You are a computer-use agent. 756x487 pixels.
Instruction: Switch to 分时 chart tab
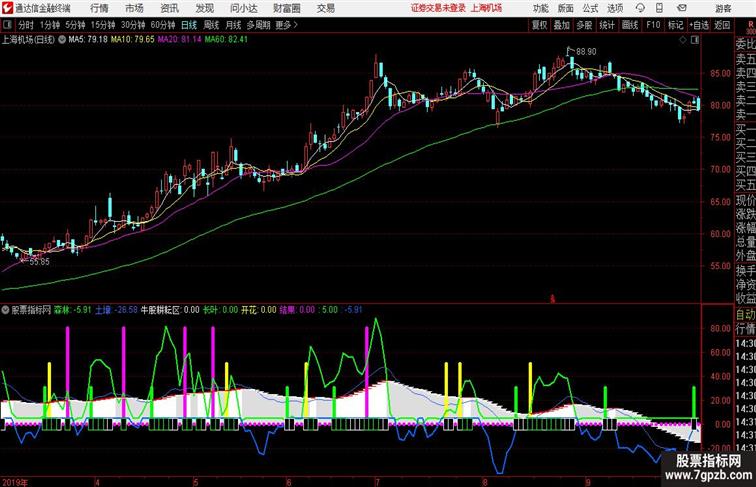coord(26,25)
